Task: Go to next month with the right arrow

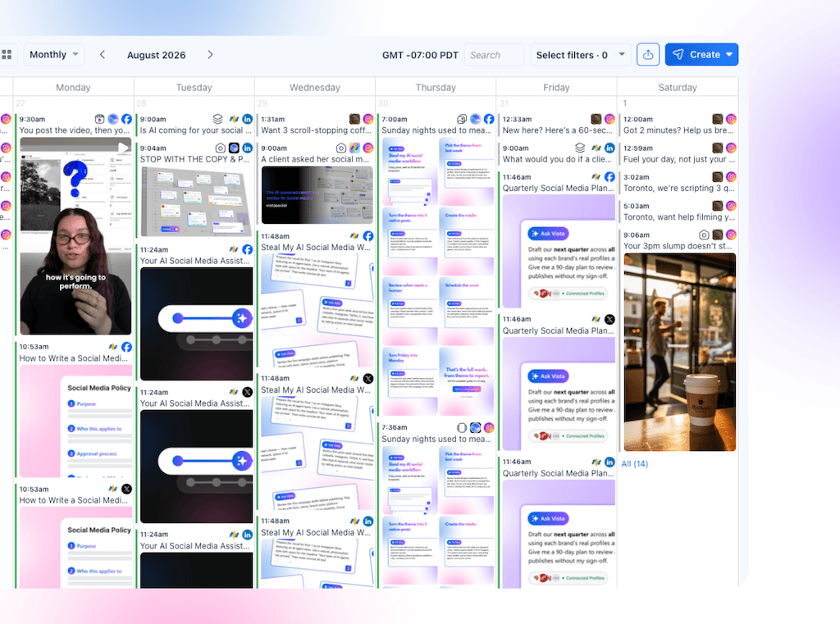Action: (x=210, y=55)
